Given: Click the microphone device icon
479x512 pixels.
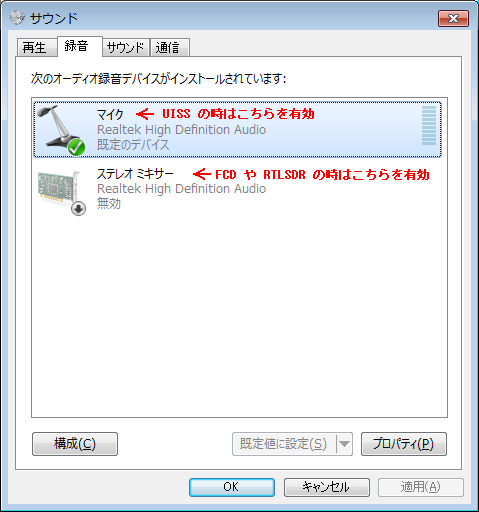Looking at the screenshot, I should pos(59,129).
